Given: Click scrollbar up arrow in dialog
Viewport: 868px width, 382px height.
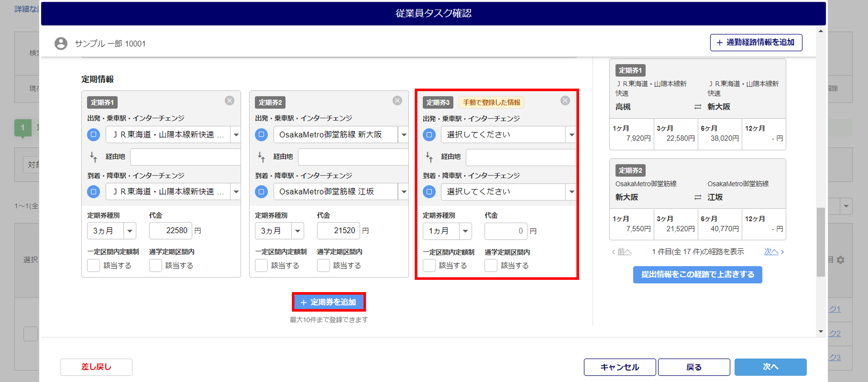Looking at the screenshot, I should click(x=821, y=31).
